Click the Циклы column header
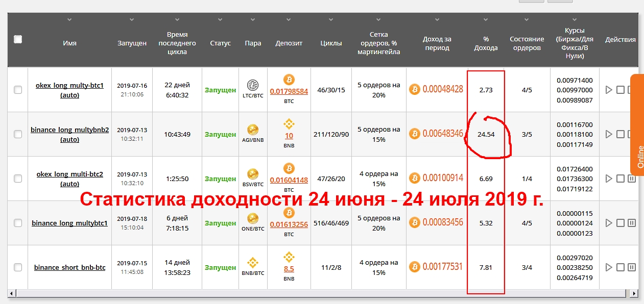 click(x=331, y=43)
